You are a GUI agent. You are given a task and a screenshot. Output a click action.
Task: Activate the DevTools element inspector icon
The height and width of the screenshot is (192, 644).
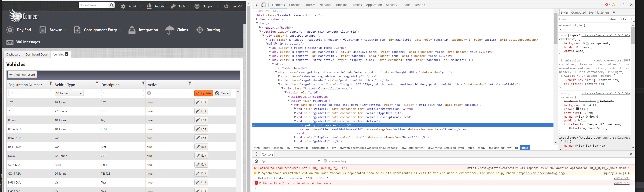[x=256, y=5]
